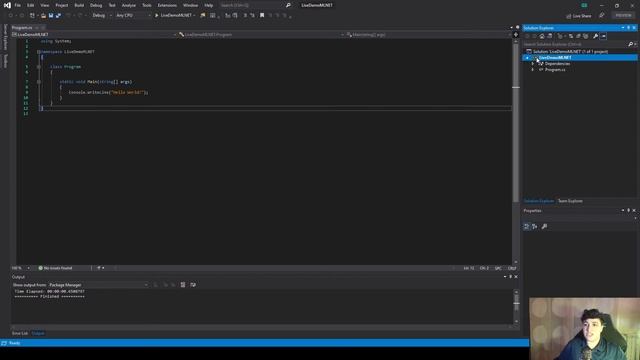Open the Build menu
This screenshot has height=360, width=640.
(x=79, y=5)
